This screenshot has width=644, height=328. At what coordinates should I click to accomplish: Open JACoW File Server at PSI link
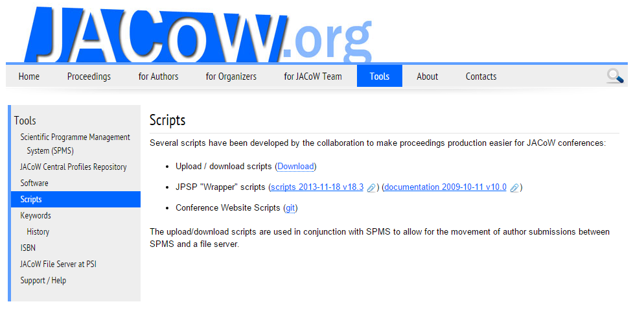(58, 264)
